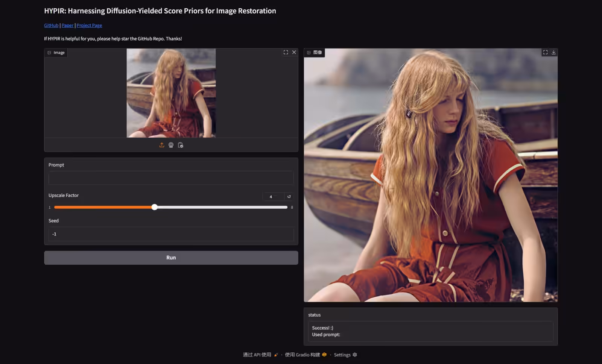Click the Upscale Factor slider handle
602x364 pixels.
[155, 207]
